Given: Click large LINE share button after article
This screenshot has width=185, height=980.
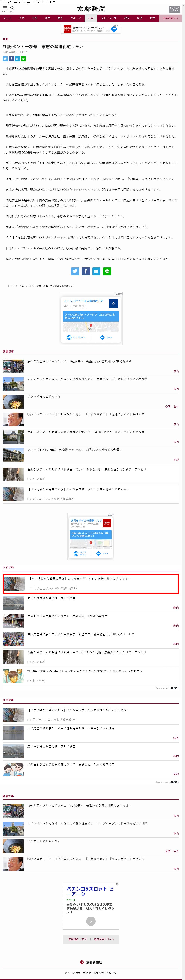Looking at the screenshot, I should pyautogui.click(x=107, y=271).
